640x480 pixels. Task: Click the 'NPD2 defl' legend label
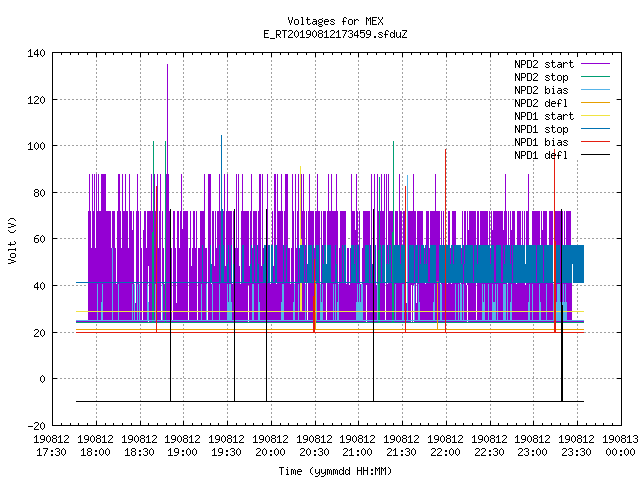coord(541,103)
